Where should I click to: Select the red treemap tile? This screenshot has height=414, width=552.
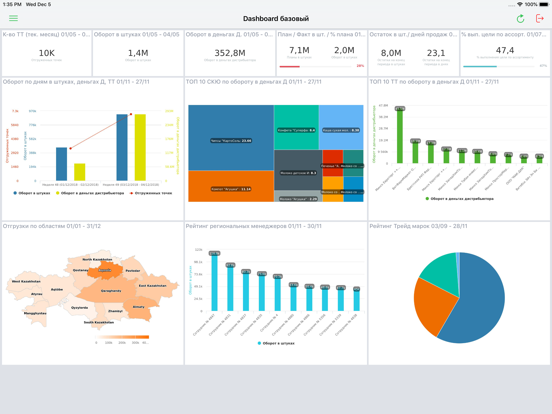[333, 163]
